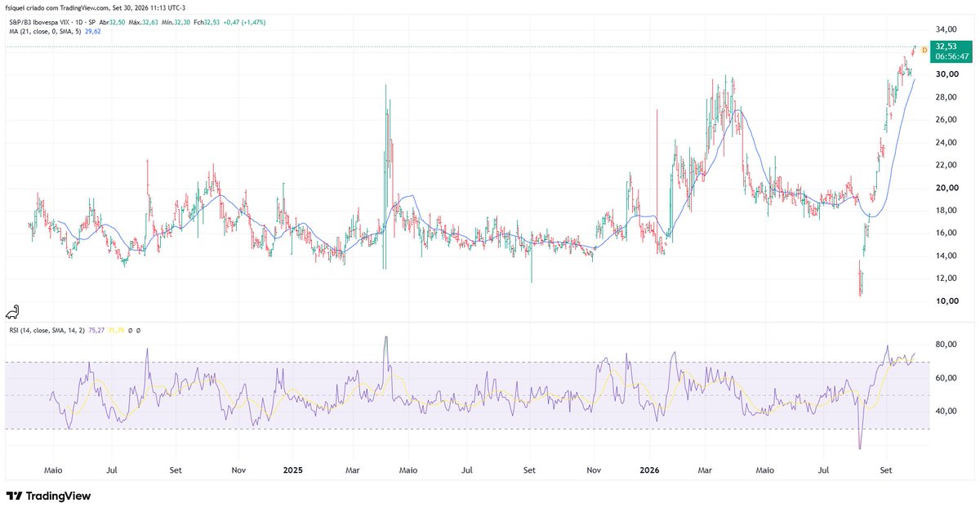980x512 pixels.
Task: Click the 22,00 price axis label
Action: [947, 165]
